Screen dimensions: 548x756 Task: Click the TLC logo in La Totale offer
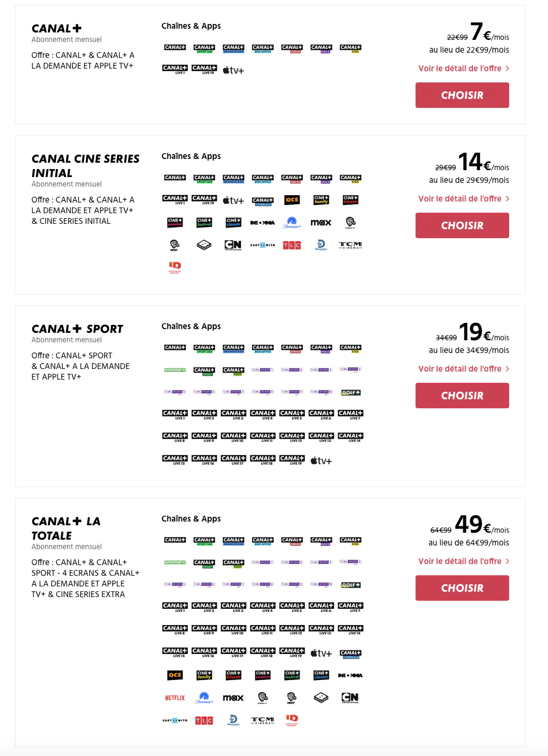point(204,720)
